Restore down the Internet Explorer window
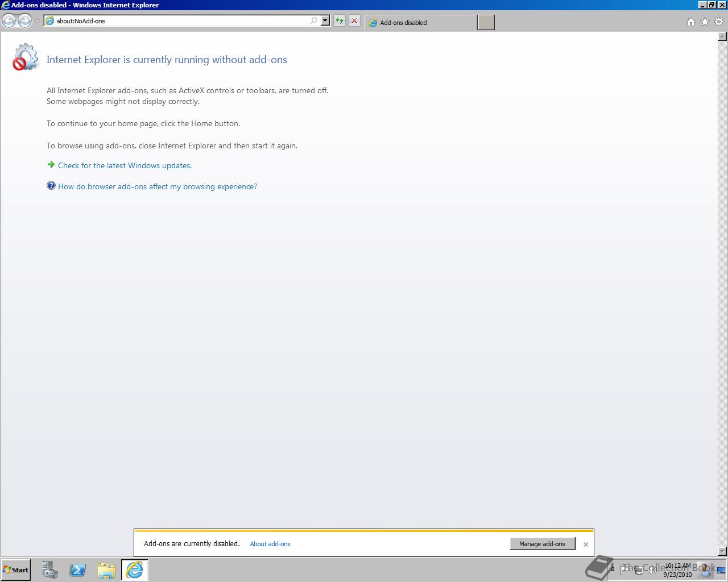The height and width of the screenshot is (582, 728). point(712,5)
